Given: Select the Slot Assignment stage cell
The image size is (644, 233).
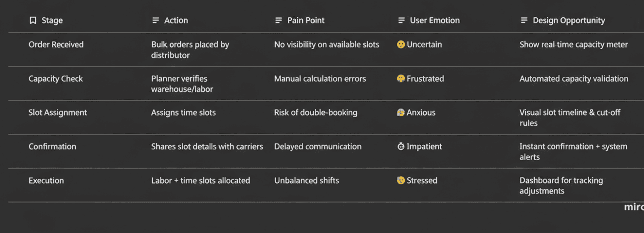Looking at the screenshot, I should [58, 113].
